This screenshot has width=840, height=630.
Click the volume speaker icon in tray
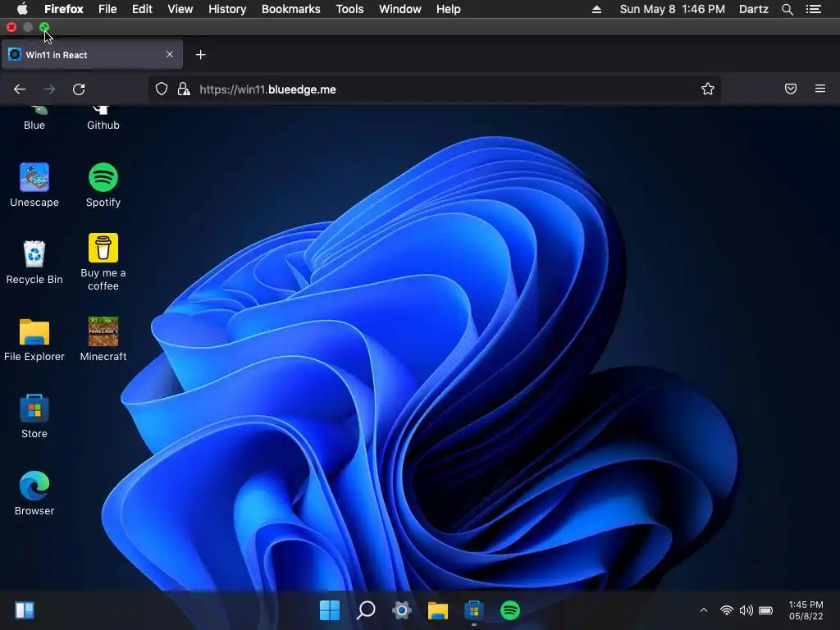click(x=746, y=610)
